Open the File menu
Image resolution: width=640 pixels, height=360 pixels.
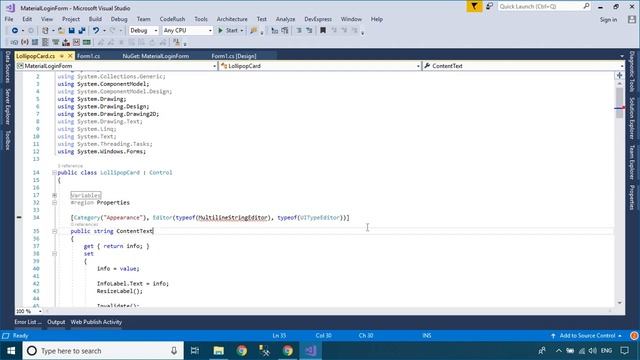point(9,19)
